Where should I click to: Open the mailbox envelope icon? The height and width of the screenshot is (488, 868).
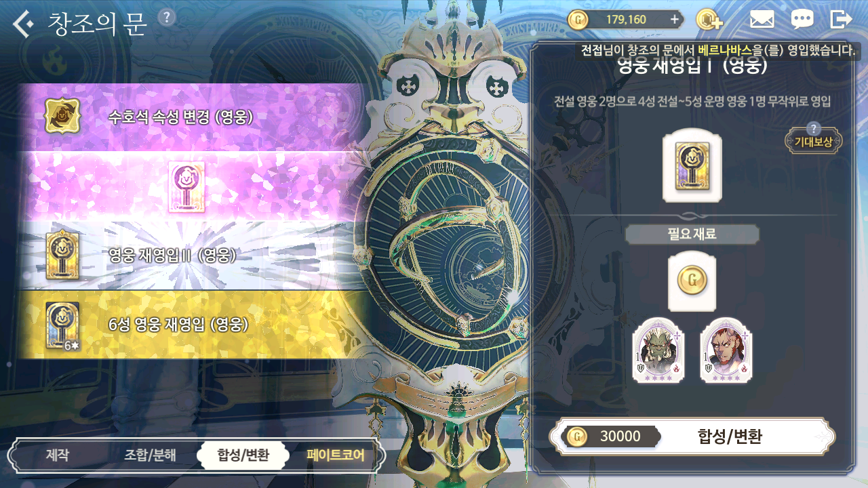click(x=762, y=19)
